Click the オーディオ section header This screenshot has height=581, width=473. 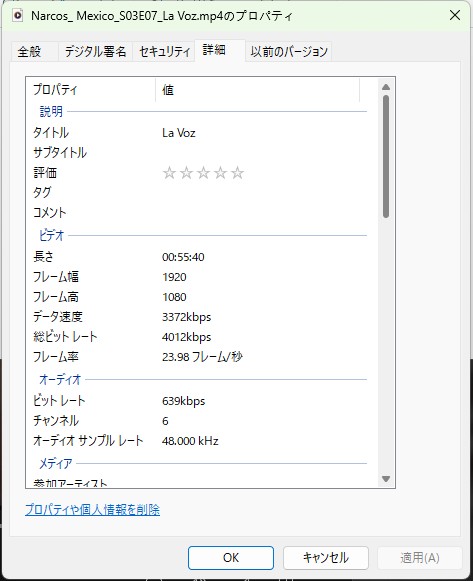[x=60, y=379]
